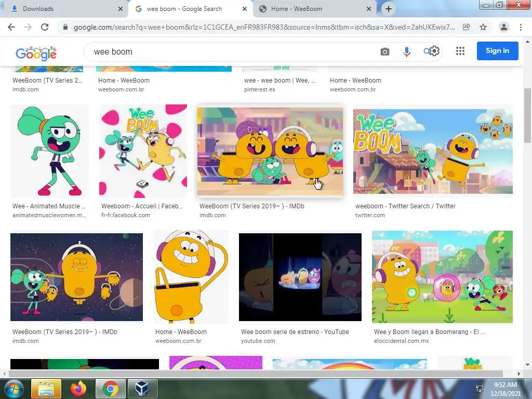Open the Google apps grid
The height and width of the screenshot is (399, 532).
coord(460,51)
